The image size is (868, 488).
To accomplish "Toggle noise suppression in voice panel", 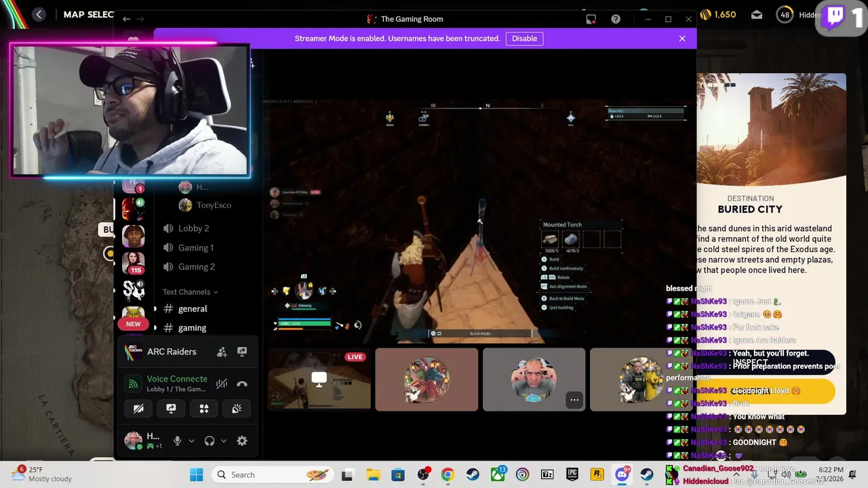I will (x=222, y=384).
